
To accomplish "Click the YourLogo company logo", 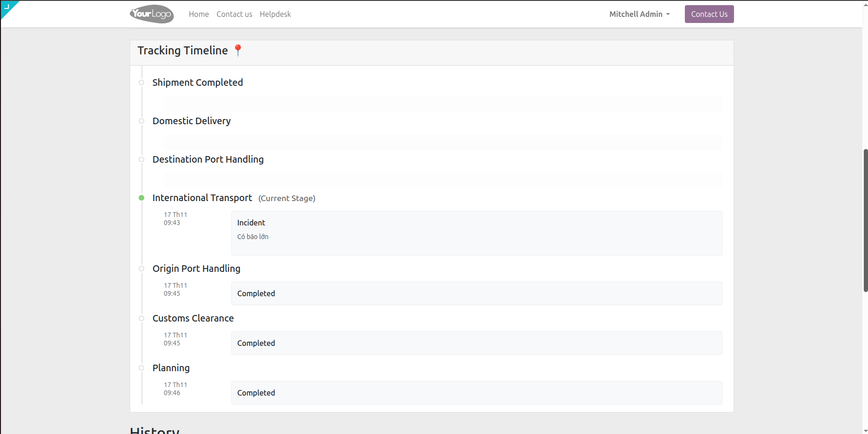I will click(x=151, y=14).
